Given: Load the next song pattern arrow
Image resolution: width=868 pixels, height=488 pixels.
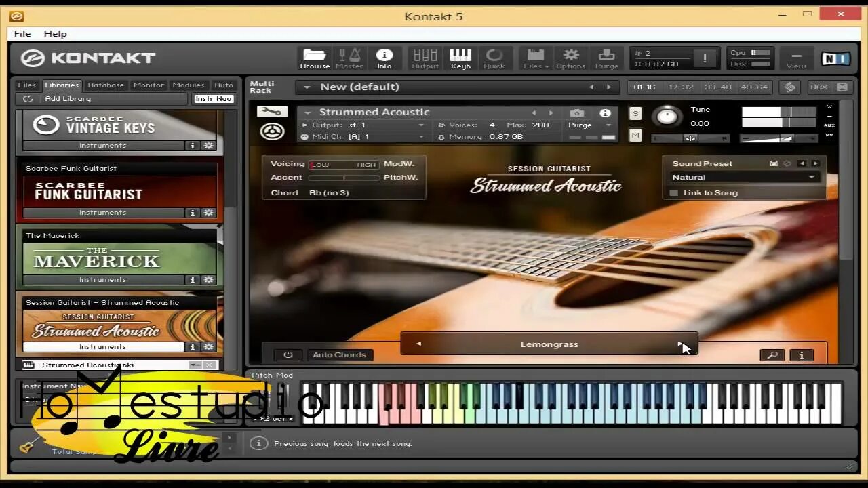Looking at the screenshot, I should tap(680, 344).
